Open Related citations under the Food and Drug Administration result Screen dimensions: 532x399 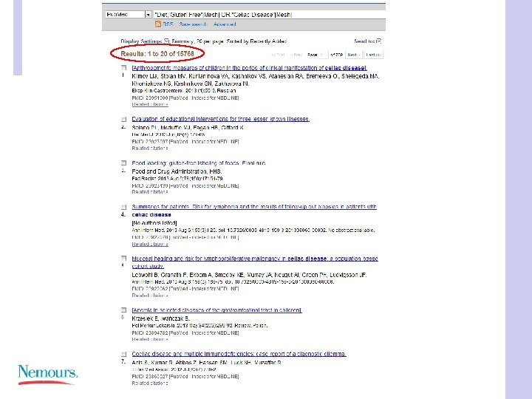[x=150, y=191]
